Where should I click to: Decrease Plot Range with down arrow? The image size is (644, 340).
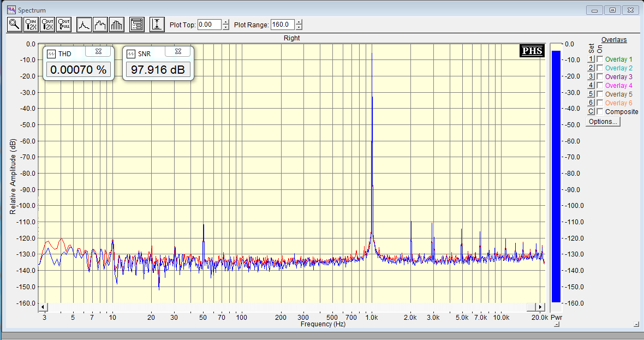(299, 27)
